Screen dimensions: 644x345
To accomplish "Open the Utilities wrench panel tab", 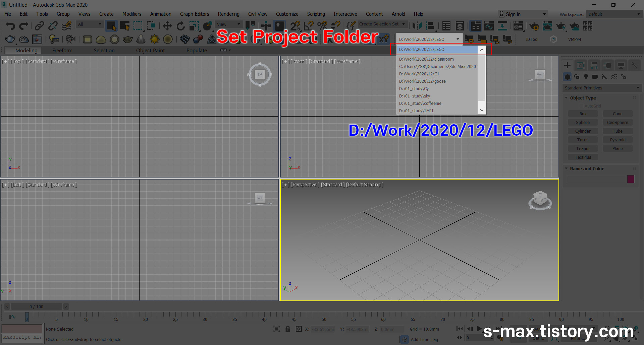I will coord(634,65).
